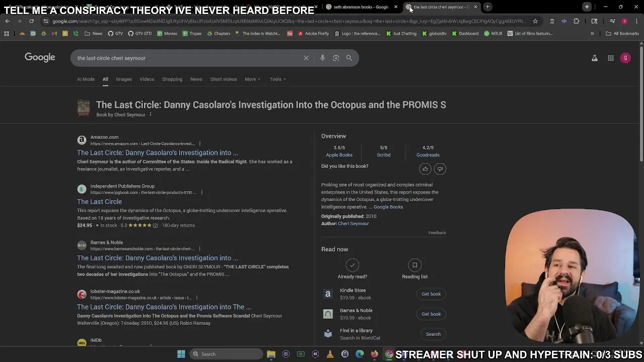The height and width of the screenshot is (362, 644).
Task: Open Goodreads rating link
Action: [428, 155]
